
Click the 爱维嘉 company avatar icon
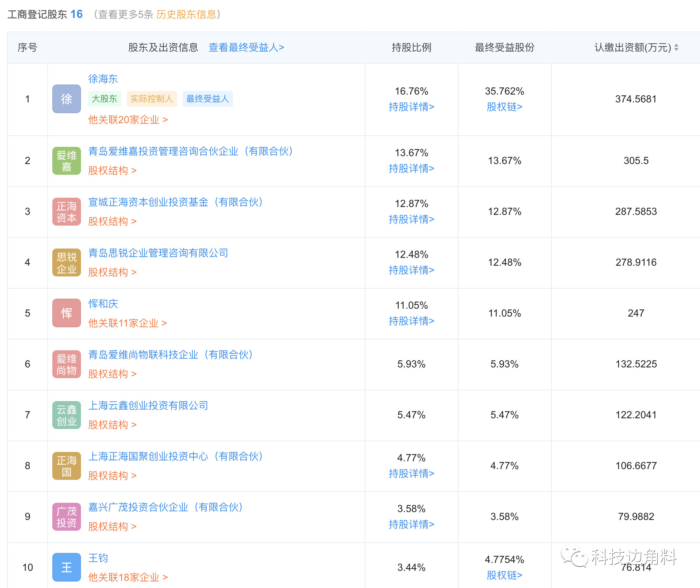pos(67,161)
